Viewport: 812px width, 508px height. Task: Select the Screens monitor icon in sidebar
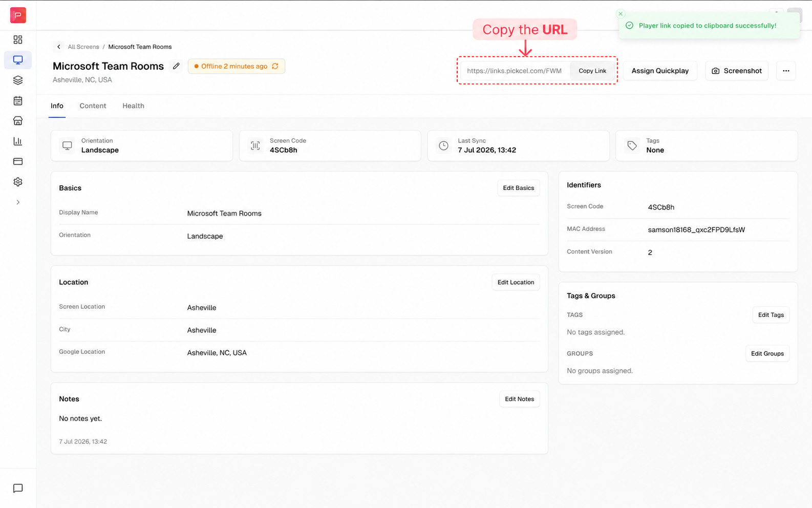pyautogui.click(x=18, y=60)
